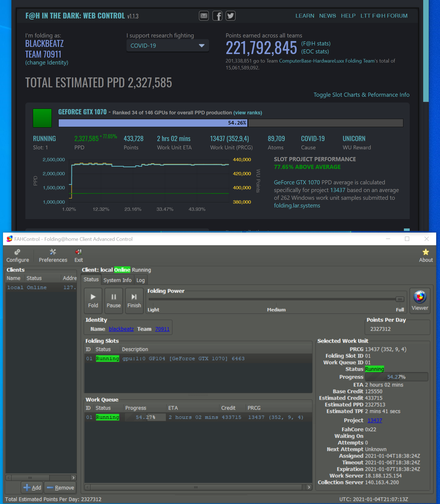The height and width of the screenshot is (504, 440).
Task: Click the Pause folding button
Action: point(114,301)
